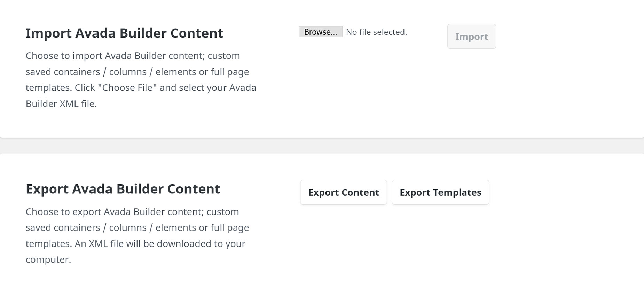This screenshot has height=289, width=644.
Task: Select the word "Import" in the first heading
Action: pos(48,33)
